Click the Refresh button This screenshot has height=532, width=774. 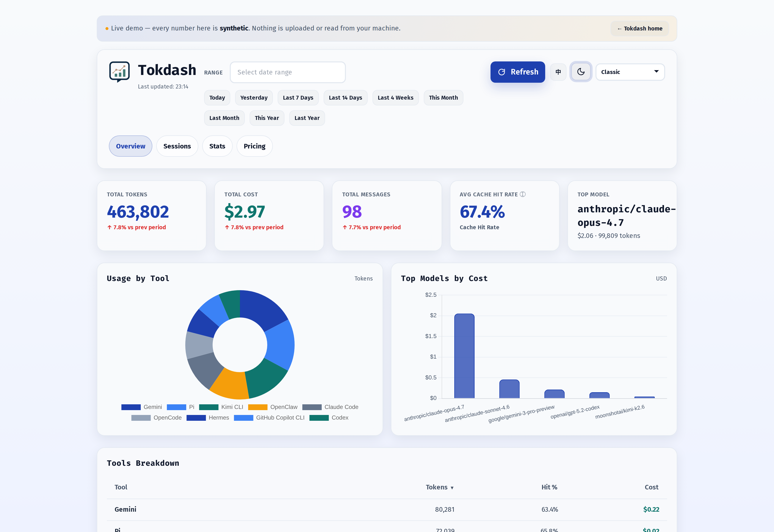pos(518,72)
